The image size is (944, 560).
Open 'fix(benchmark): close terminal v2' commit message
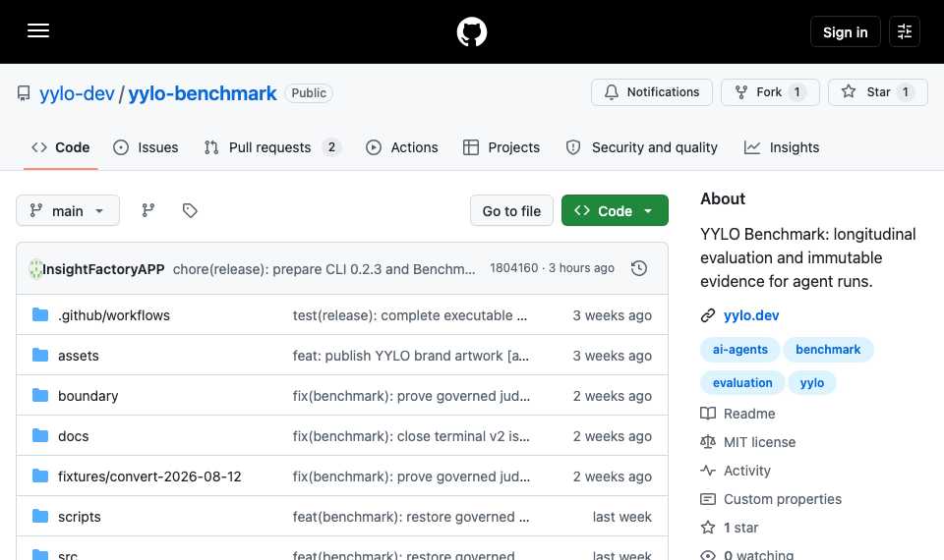point(411,436)
